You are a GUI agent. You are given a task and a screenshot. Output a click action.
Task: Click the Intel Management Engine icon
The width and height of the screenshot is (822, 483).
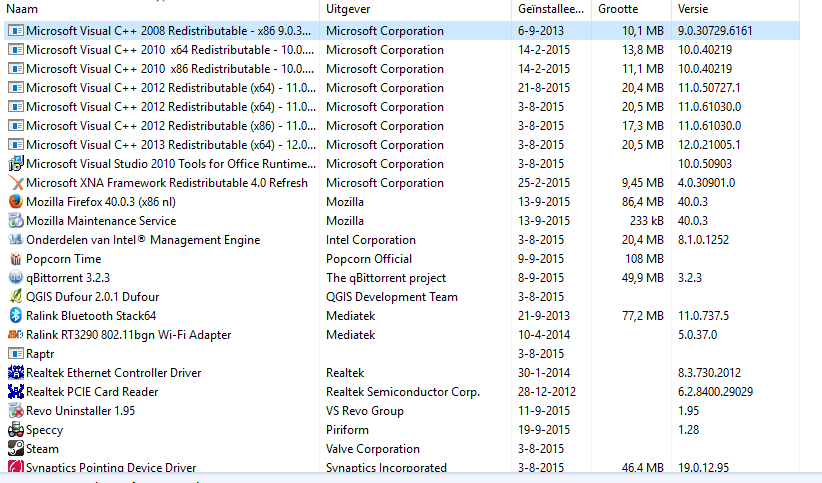point(16,240)
